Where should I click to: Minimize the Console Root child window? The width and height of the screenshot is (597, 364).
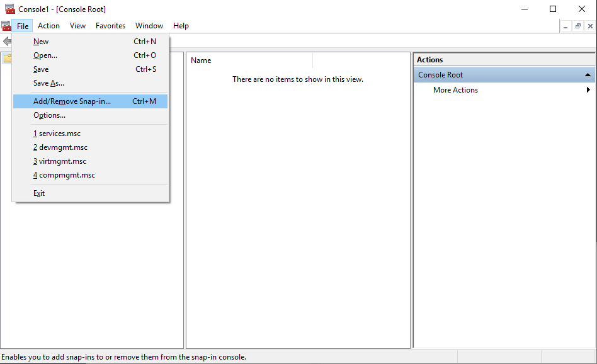click(x=565, y=26)
